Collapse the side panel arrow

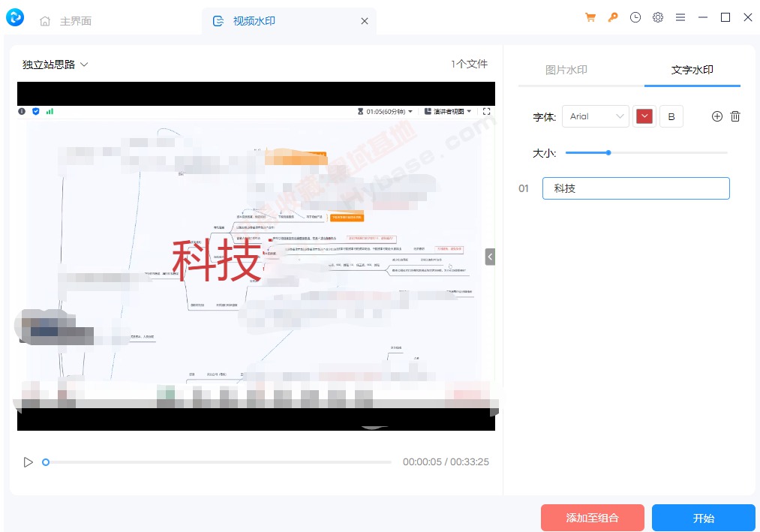click(x=490, y=257)
